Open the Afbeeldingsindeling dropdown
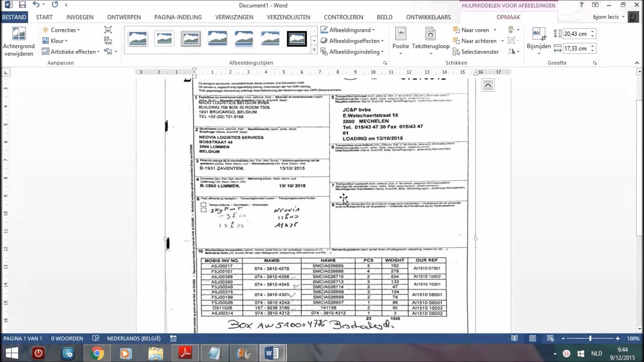 pyautogui.click(x=352, y=52)
